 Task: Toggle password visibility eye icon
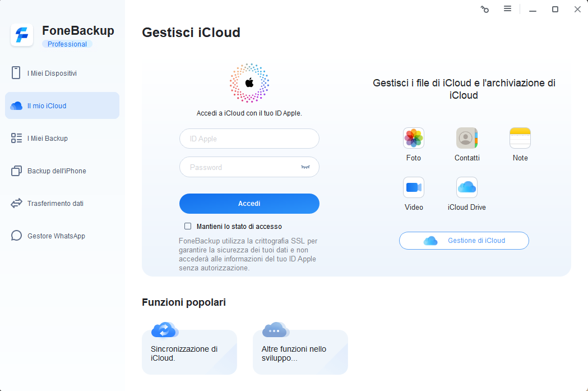pyautogui.click(x=305, y=167)
